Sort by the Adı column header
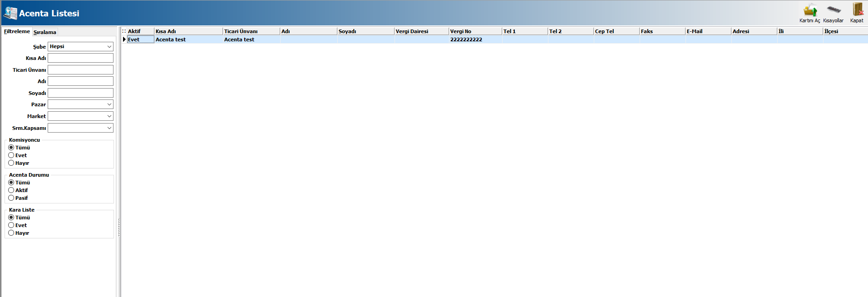The image size is (868, 297). pyautogui.click(x=309, y=31)
